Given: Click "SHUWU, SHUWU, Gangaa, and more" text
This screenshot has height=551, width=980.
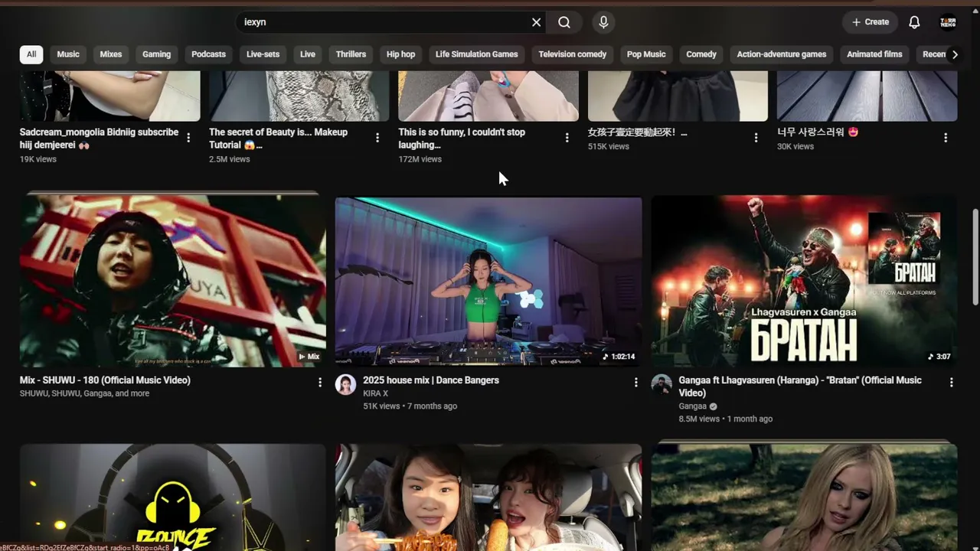Looking at the screenshot, I should pyautogui.click(x=84, y=393).
